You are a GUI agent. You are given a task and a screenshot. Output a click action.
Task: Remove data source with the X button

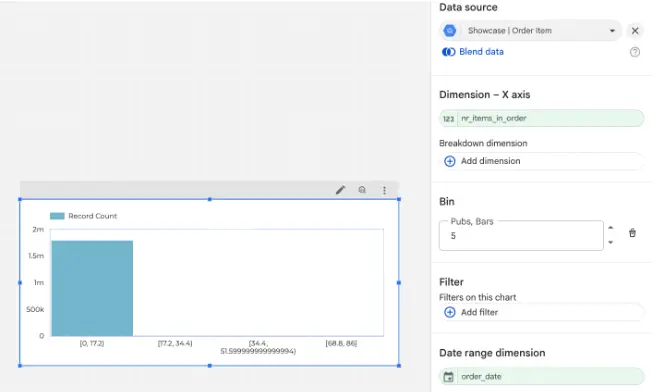[635, 31]
